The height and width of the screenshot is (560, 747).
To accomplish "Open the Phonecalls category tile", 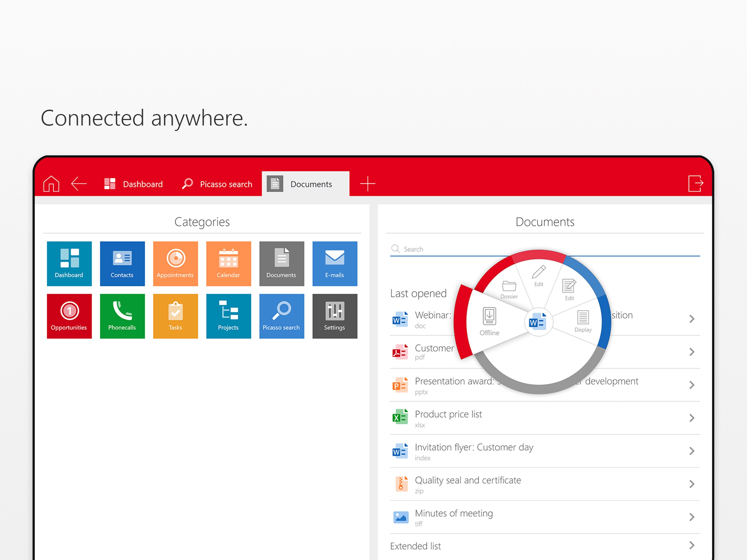I will tap(122, 316).
